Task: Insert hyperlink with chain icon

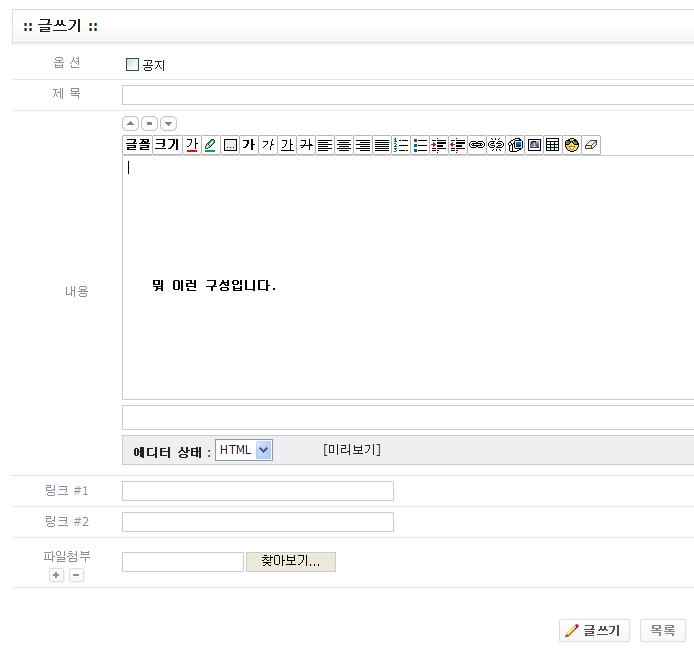Action: click(x=477, y=145)
